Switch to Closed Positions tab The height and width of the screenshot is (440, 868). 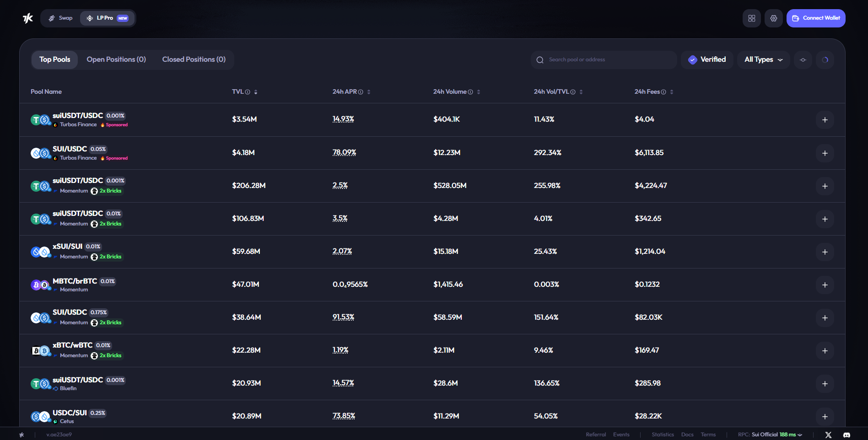194,59
